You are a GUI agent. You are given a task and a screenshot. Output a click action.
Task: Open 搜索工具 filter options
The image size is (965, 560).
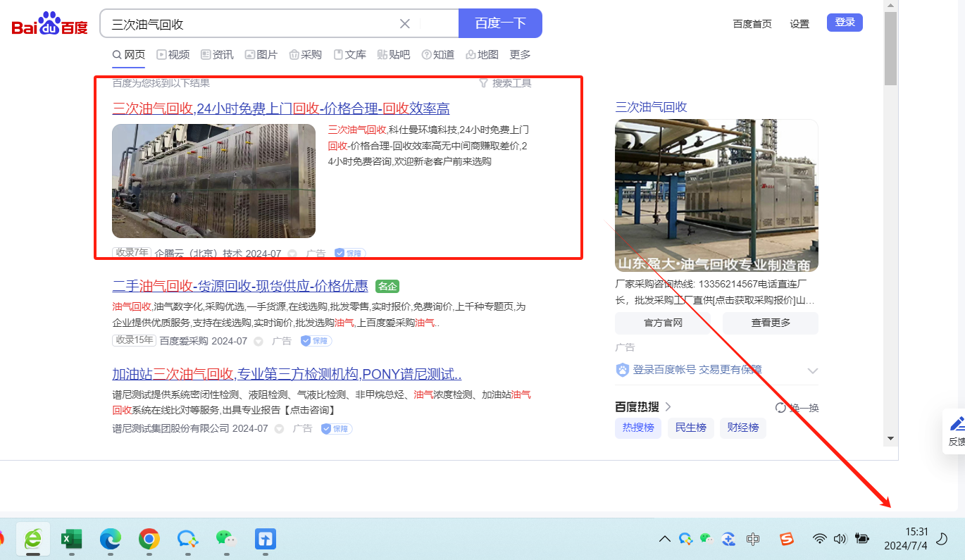click(x=505, y=83)
